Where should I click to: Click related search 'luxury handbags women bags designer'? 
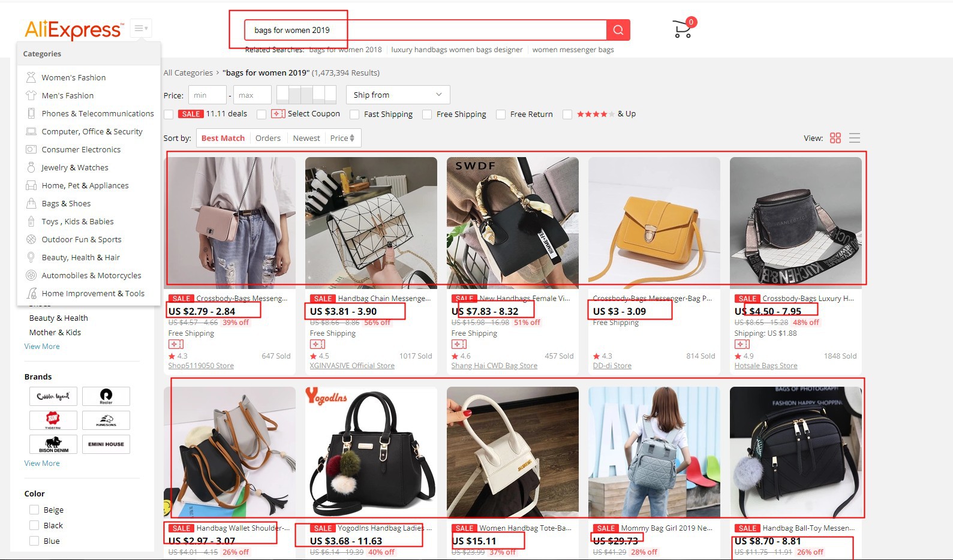[x=457, y=50]
